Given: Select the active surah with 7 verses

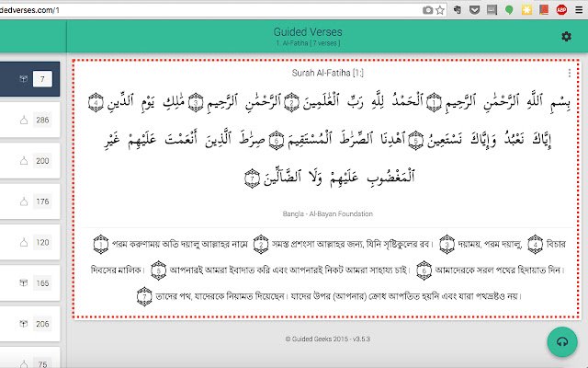Looking at the screenshot, I should 29,79.
